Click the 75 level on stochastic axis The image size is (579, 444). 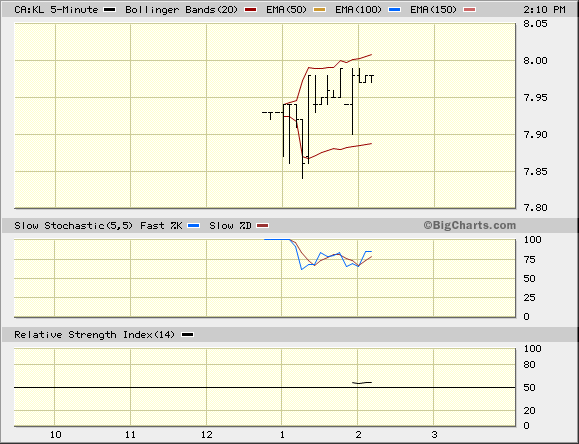click(x=529, y=260)
